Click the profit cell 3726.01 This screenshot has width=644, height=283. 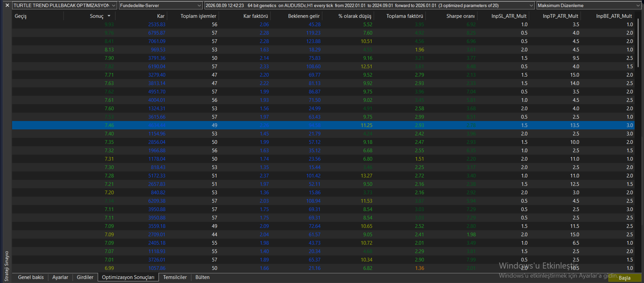coord(156,260)
